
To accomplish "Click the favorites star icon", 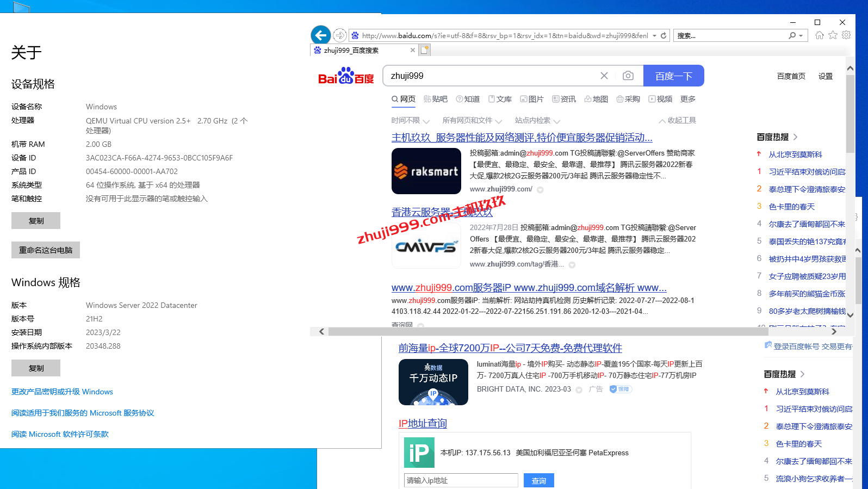I will (x=833, y=35).
